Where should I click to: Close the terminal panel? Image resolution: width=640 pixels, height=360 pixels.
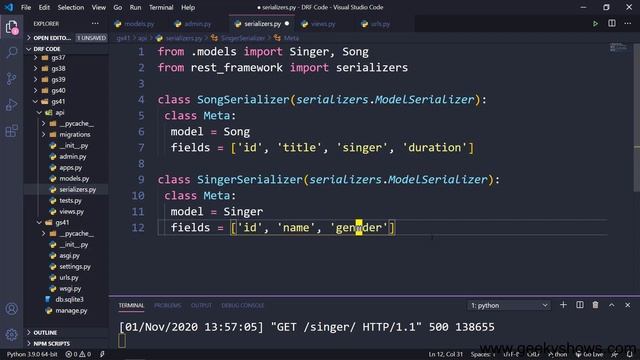[x=627, y=305]
